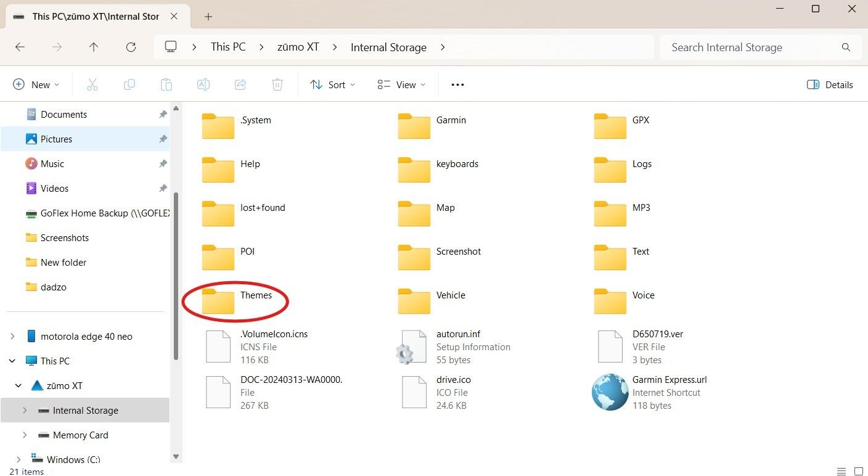Expand the motorola edge 40 neo tree node
Image resolution: width=868 pixels, height=476 pixels.
point(12,337)
